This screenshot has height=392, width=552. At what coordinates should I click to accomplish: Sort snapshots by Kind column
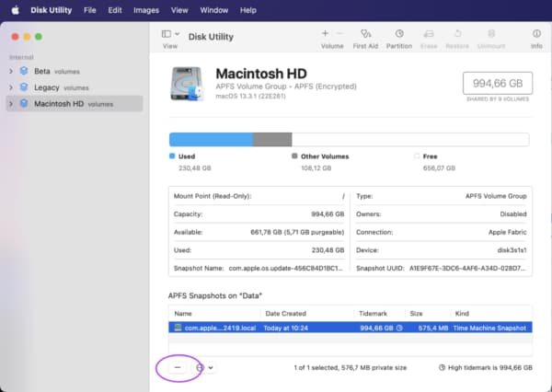tap(462, 314)
